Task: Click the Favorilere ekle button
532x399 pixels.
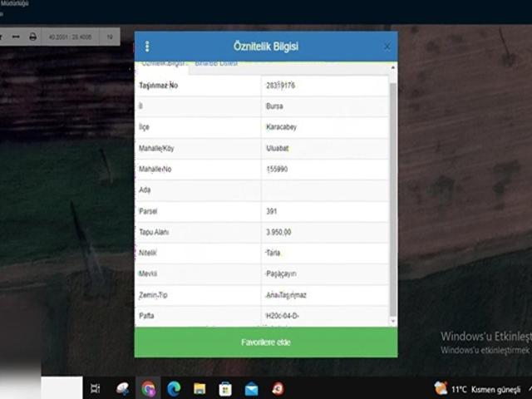Action: pos(265,342)
